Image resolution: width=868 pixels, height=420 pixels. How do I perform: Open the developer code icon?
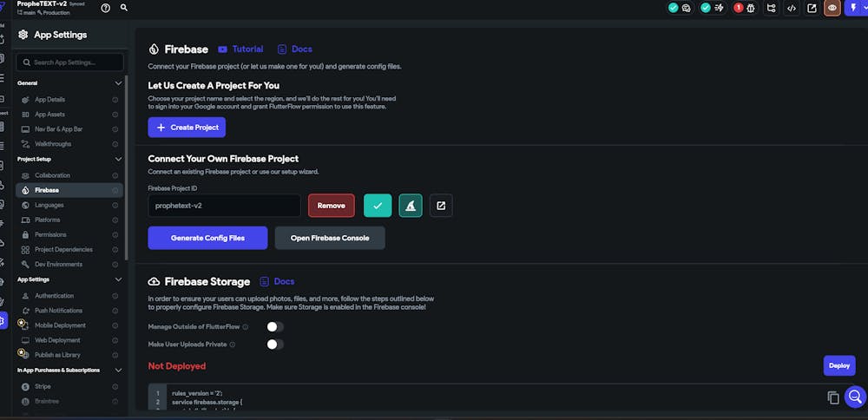point(792,8)
